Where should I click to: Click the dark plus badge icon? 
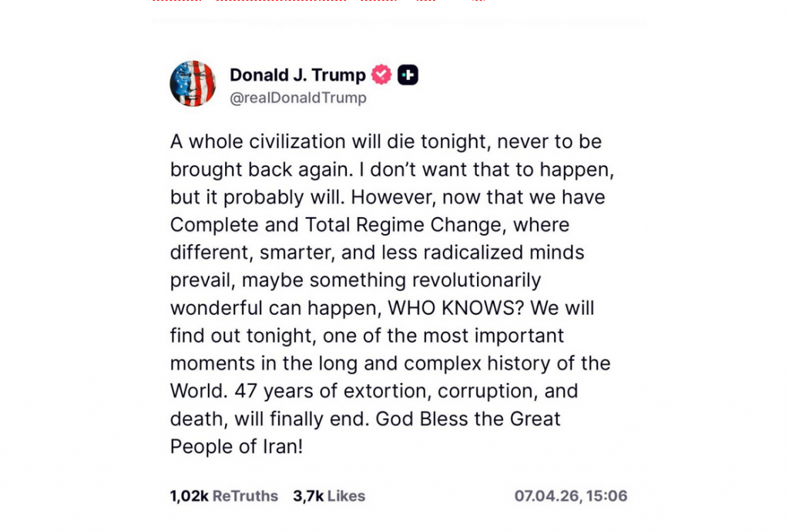click(408, 75)
